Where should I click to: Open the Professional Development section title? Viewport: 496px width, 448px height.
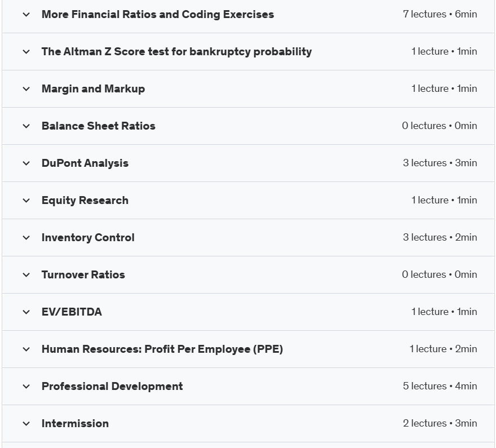[112, 387]
